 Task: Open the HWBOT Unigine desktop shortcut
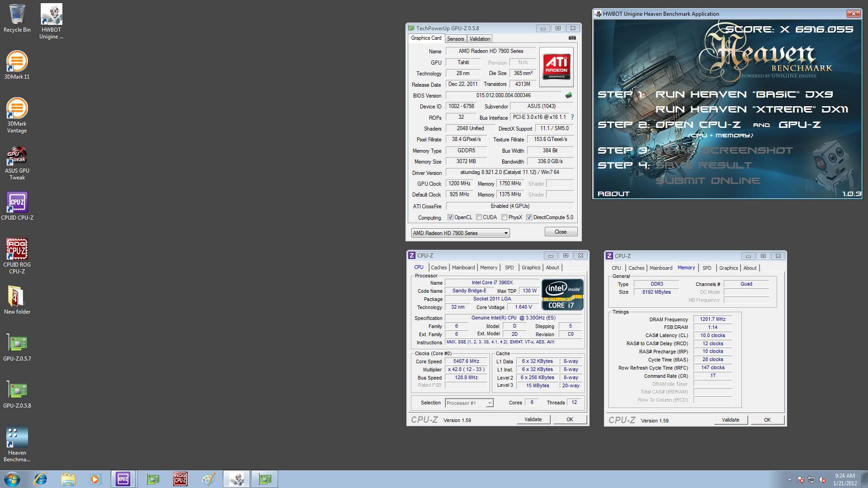(x=51, y=21)
